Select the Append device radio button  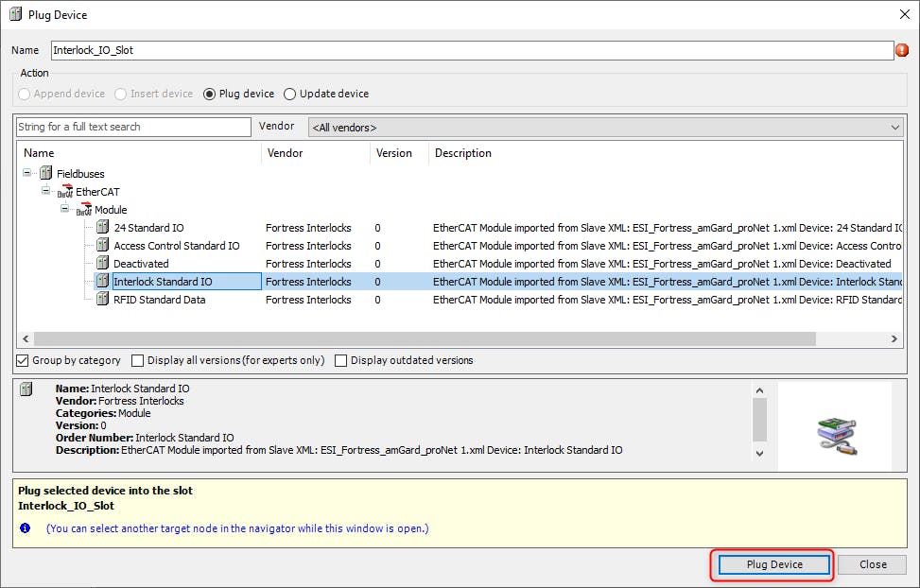click(x=24, y=94)
